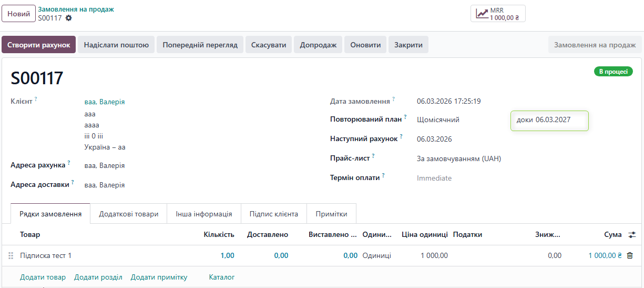Click the В процесі status badge

613,72
